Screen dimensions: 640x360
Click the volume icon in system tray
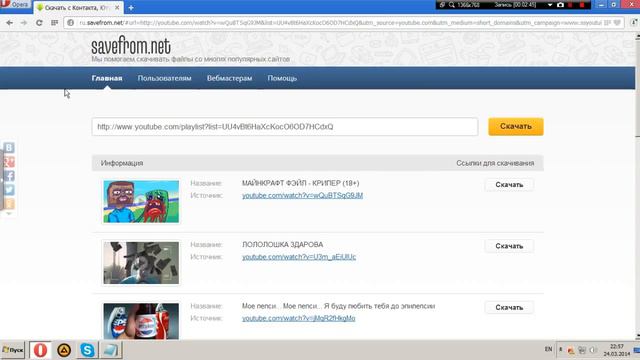coord(593,350)
